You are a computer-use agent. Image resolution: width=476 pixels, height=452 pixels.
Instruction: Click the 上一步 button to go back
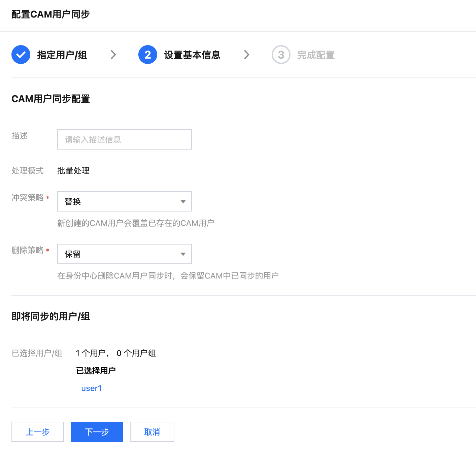38,432
